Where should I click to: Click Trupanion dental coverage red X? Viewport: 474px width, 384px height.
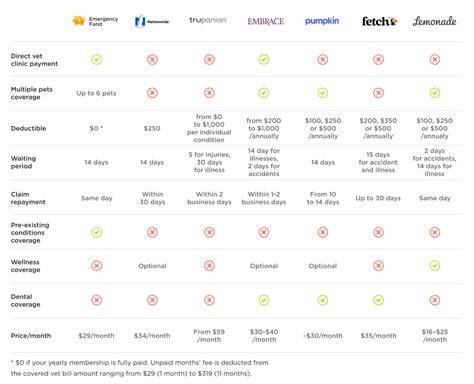coord(209,300)
